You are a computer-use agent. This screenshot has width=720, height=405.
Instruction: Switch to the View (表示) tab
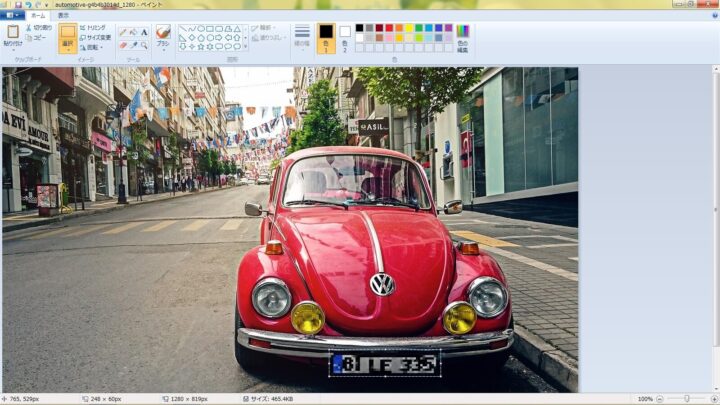pyautogui.click(x=63, y=15)
